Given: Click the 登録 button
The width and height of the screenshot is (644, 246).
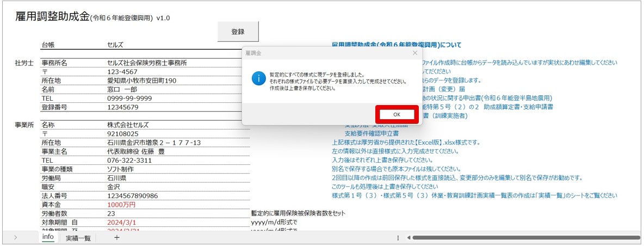Looking at the screenshot, I should click(x=238, y=32).
